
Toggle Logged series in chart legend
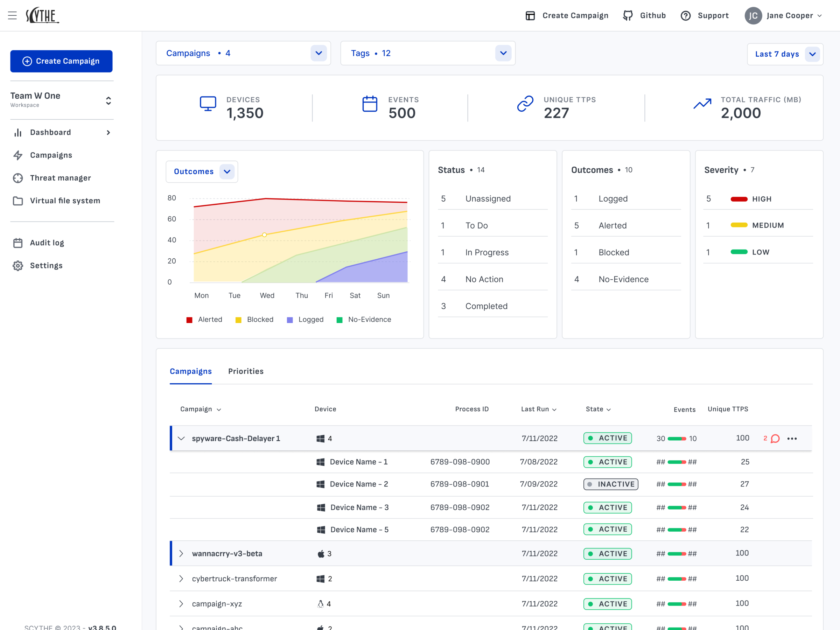(305, 319)
